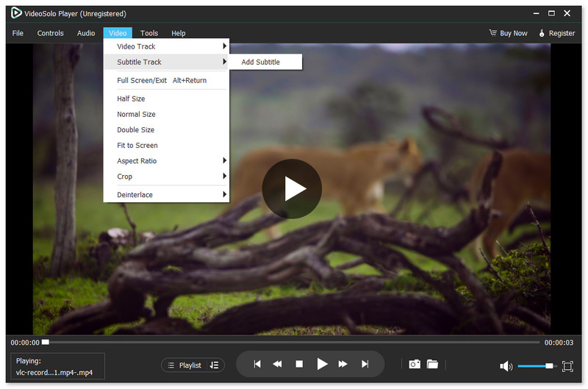Take a snapshot with the camera icon
This screenshot has height=389, width=588.
pos(415,364)
